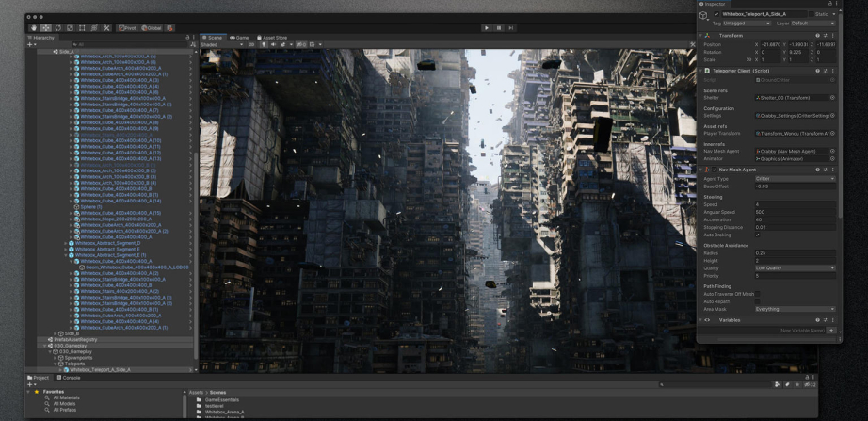Enable Auto Repath checkbox
This screenshot has height=421, width=868.
click(757, 301)
